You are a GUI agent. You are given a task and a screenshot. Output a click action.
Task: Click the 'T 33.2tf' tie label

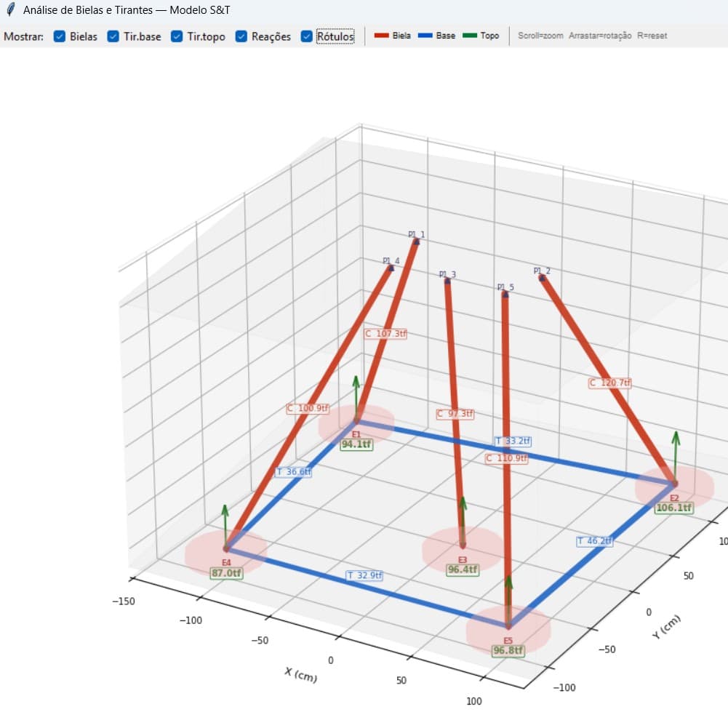point(513,441)
